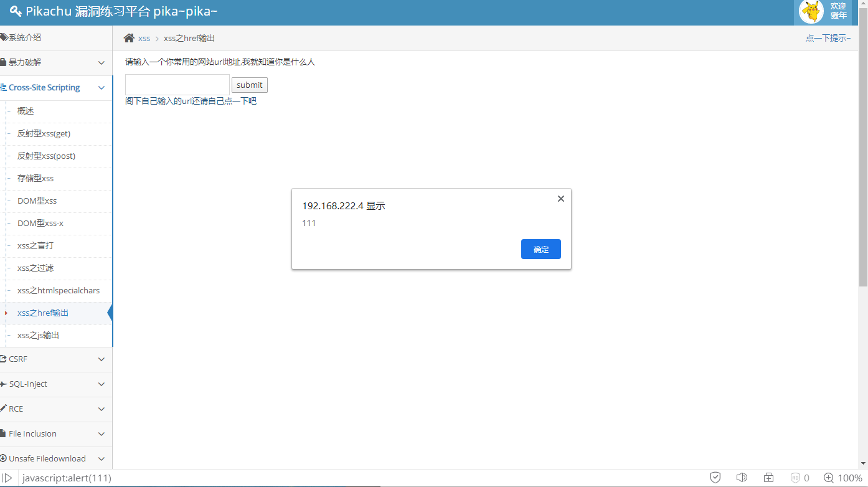Click the speaker icon in the status bar
The width and height of the screenshot is (868, 487).
742,477
